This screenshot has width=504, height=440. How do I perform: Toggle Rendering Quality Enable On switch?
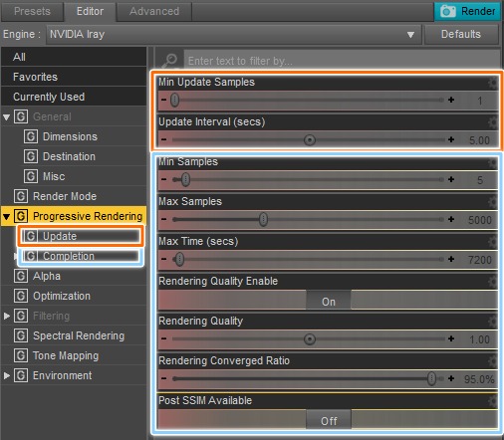coord(329,301)
